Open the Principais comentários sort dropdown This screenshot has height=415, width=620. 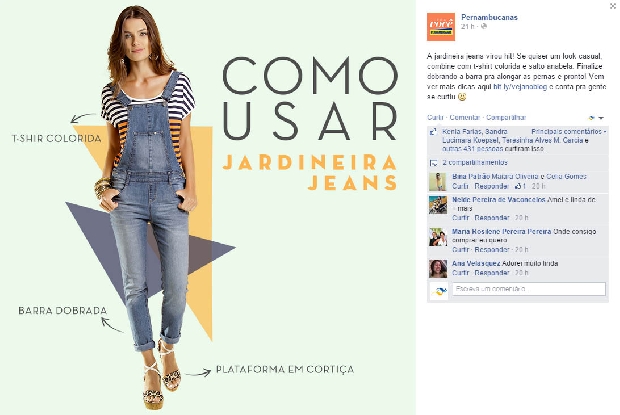[x=568, y=132]
